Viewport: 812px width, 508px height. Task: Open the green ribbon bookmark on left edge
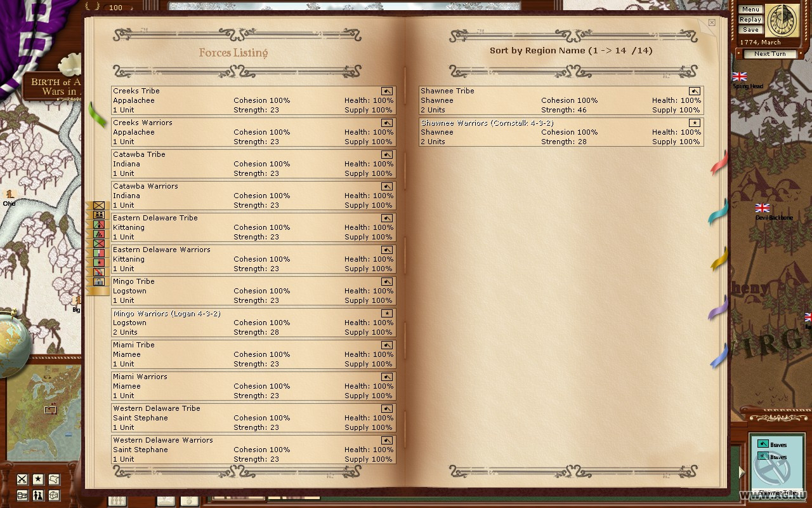[x=96, y=115]
